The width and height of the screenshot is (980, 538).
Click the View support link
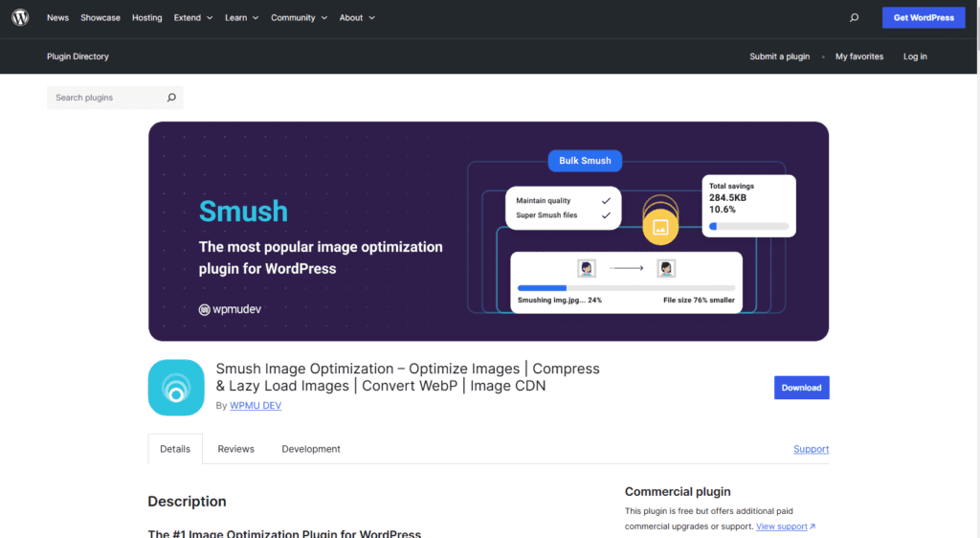pyautogui.click(x=781, y=527)
